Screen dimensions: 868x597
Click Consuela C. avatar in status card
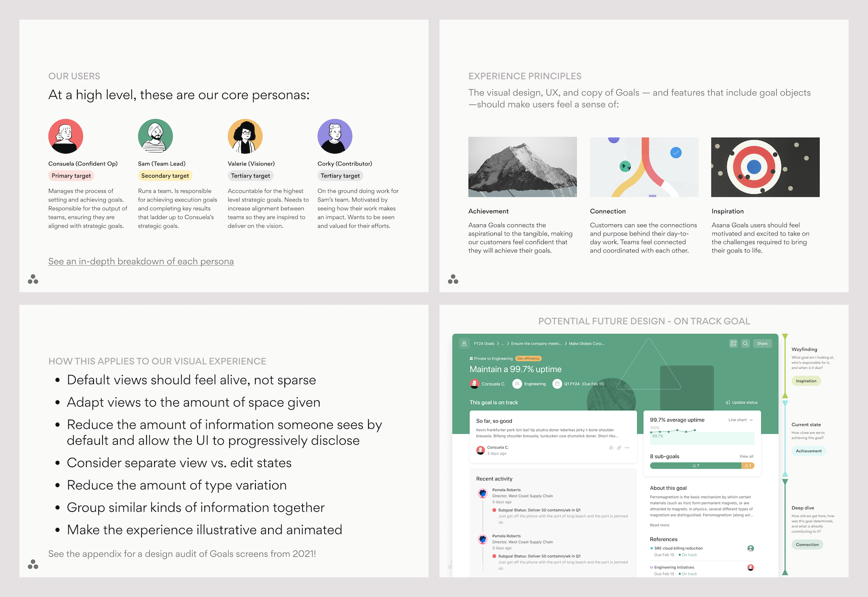(481, 450)
